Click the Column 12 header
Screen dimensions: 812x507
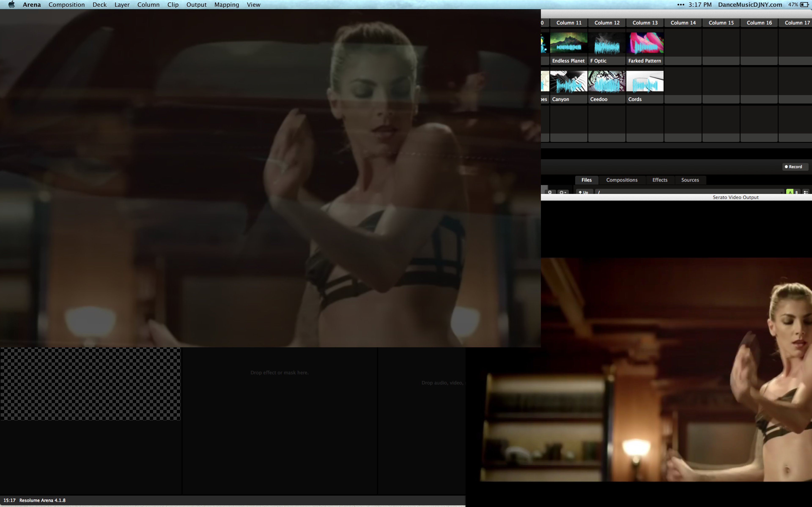(x=607, y=23)
